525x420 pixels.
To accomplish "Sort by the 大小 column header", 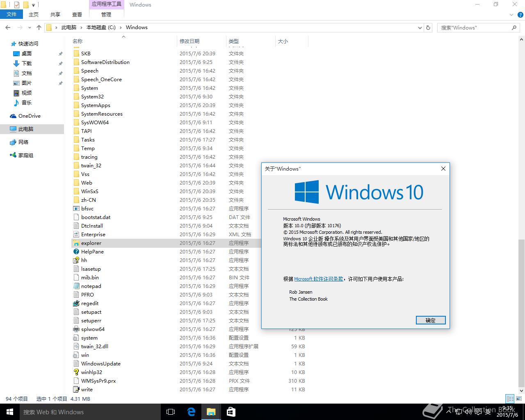I will point(292,41).
